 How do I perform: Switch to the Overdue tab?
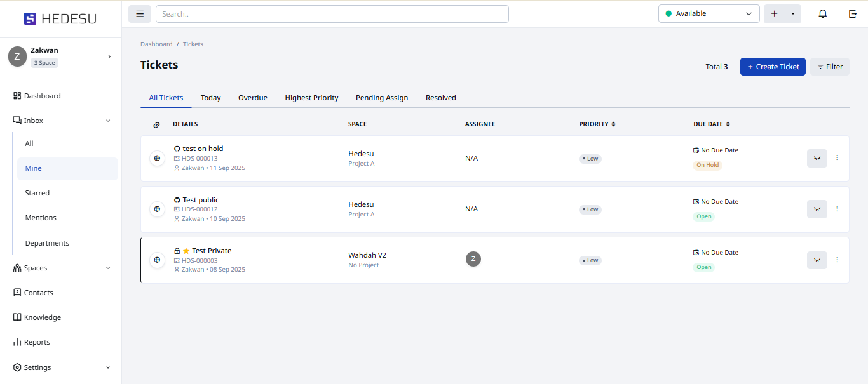click(252, 98)
